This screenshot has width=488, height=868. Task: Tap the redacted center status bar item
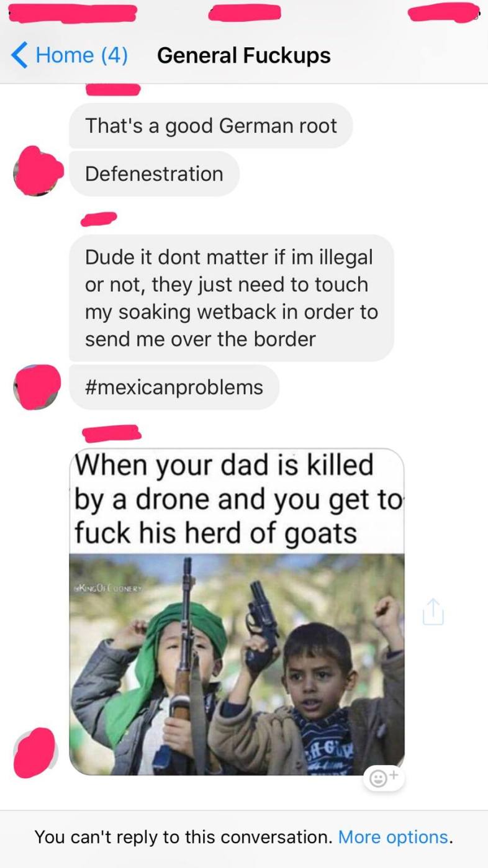tap(245, 12)
